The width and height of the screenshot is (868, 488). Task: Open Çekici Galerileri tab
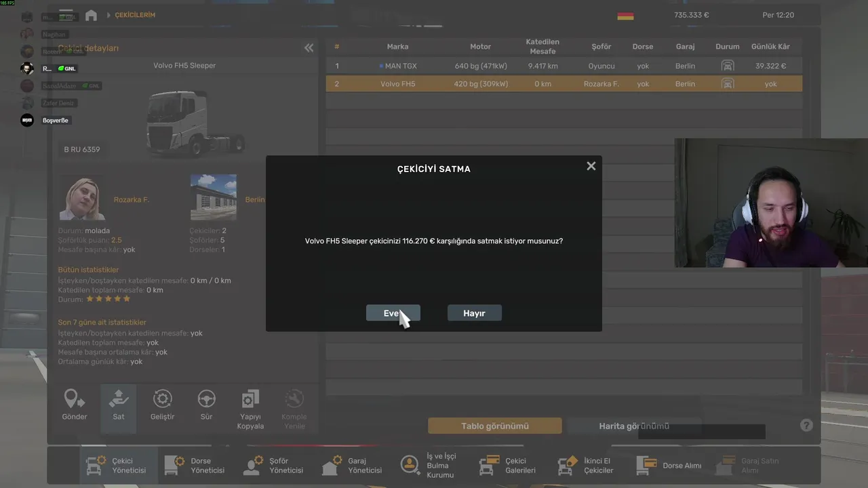click(509, 466)
